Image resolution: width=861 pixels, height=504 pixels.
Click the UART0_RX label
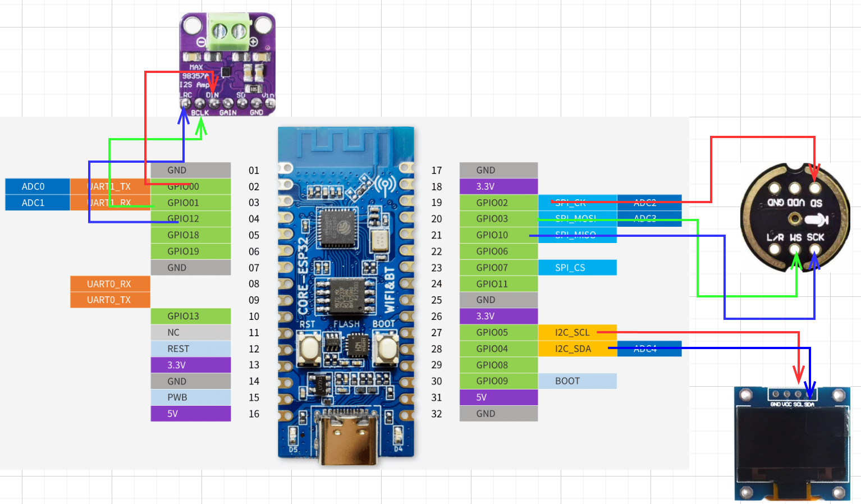tap(110, 284)
